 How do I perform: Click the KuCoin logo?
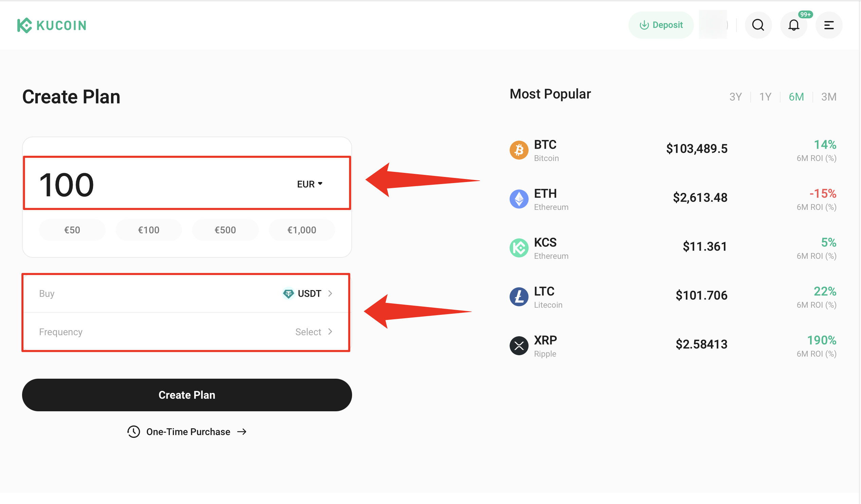pos(52,25)
